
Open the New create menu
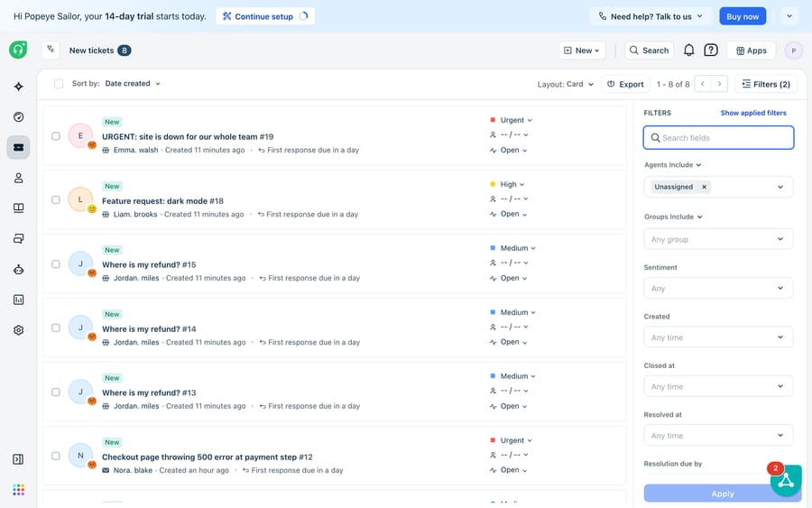(582, 51)
